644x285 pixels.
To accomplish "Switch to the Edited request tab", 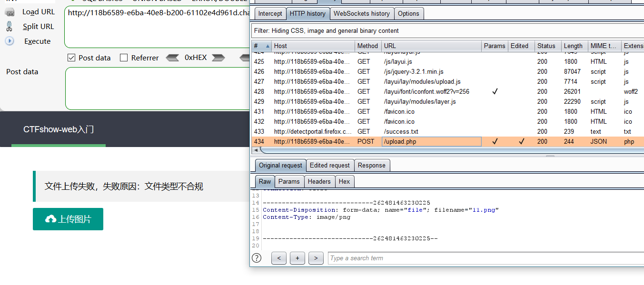I will (330, 166).
